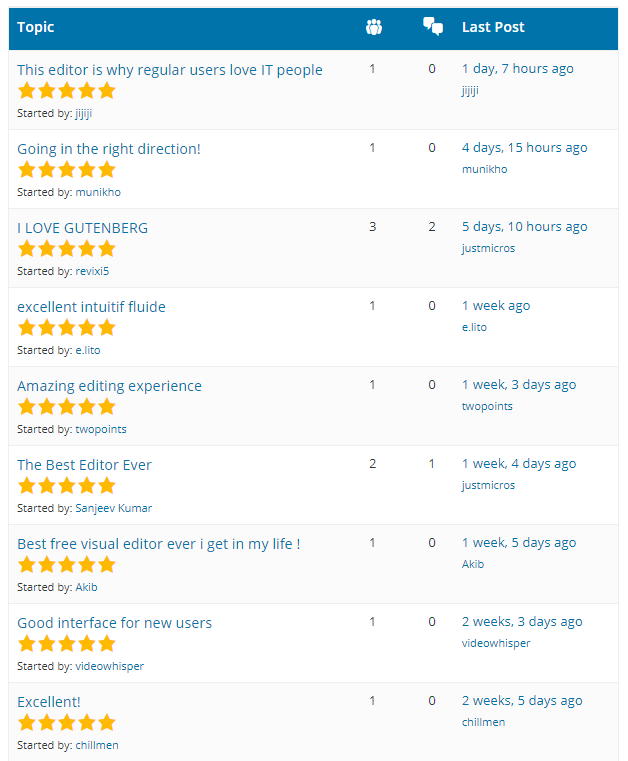
Task: Open the 5 days, 10 hours ago post link
Action: pos(525,227)
